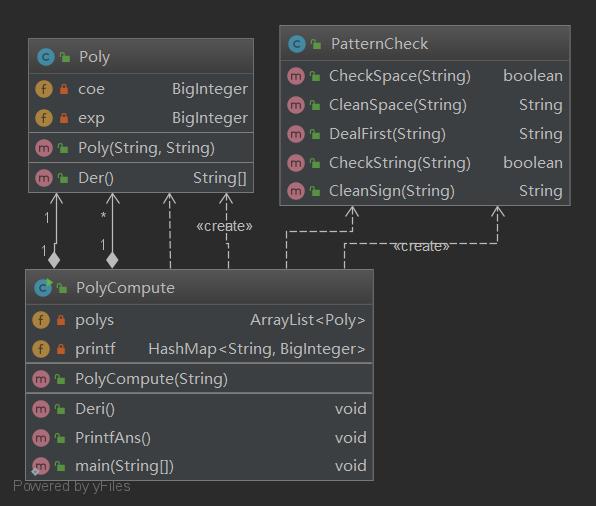This screenshot has height=506, width=596.
Task: Click the public visibility icon of Poly class
Action: click(65, 57)
